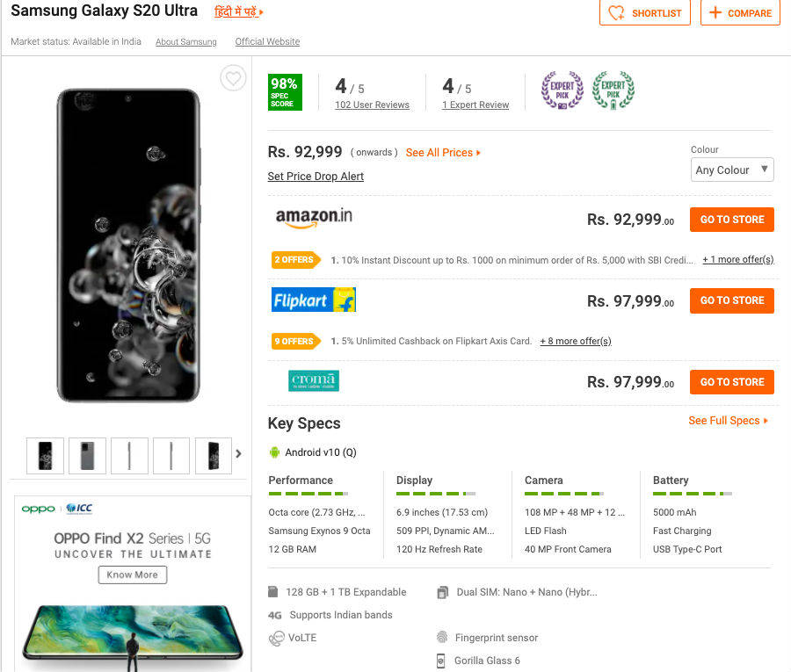Click the Croma store logo
Screen dimensions: 791x672
pos(314,381)
